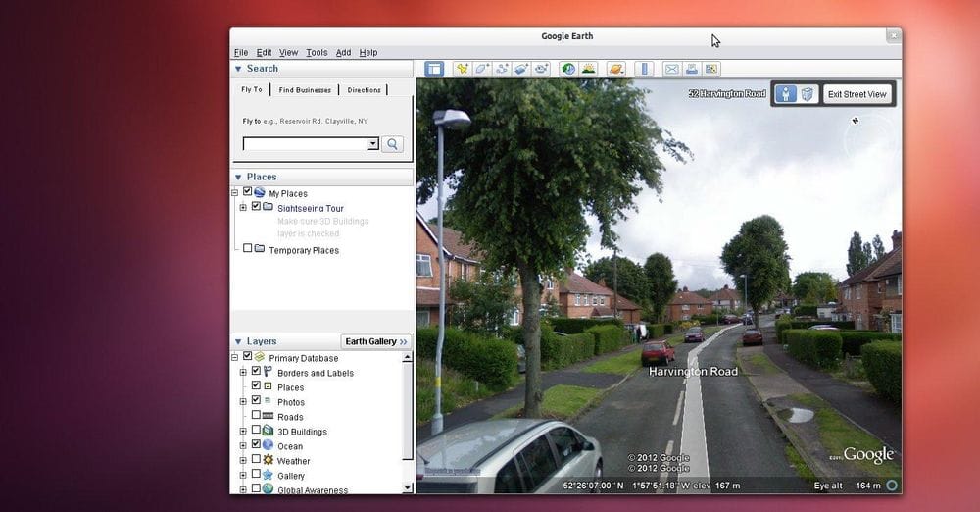Click the Harvington Road street label

coord(693,371)
